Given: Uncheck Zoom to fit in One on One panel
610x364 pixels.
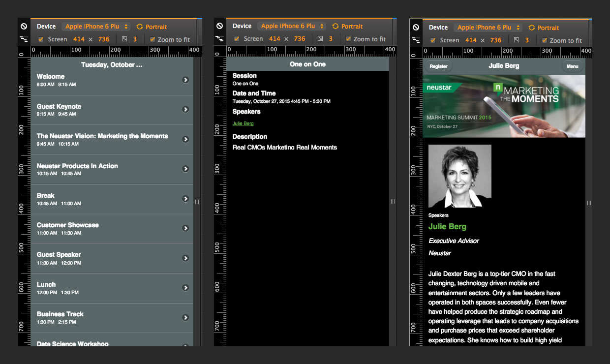Looking at the screenshot, I should coord(348,39).
